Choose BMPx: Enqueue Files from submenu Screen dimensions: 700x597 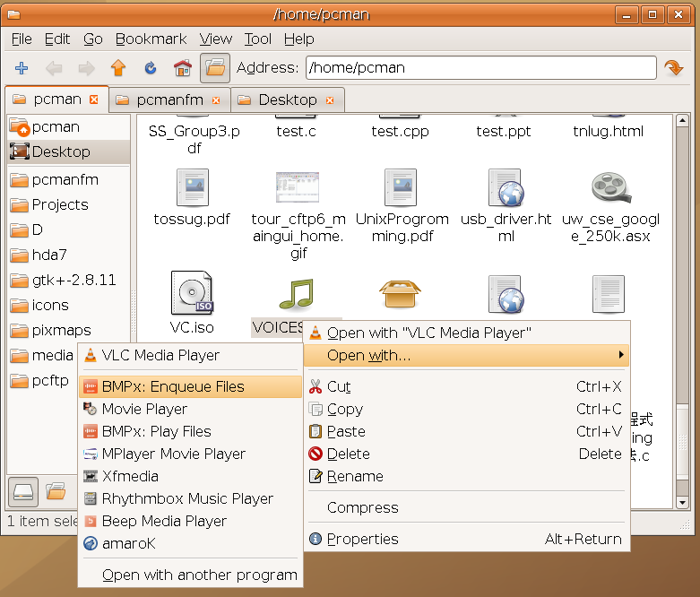172,387
